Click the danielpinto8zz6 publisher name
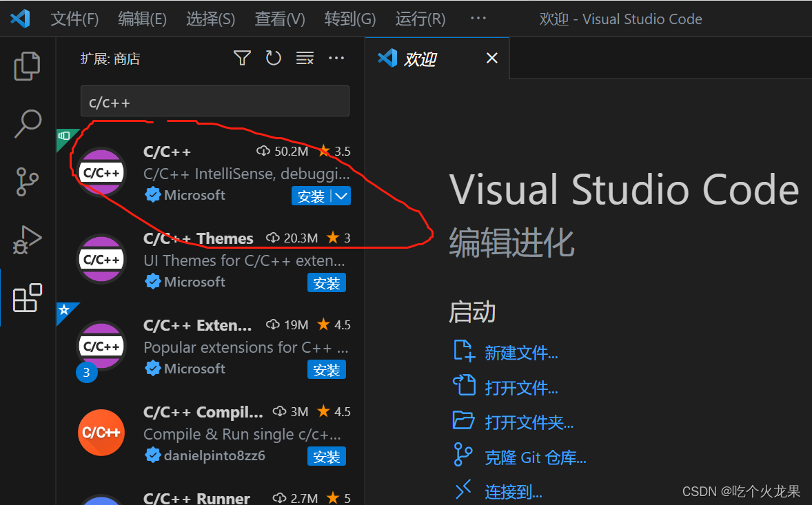Image resolution: width=812 pixels, height=505 pixels. (214, 455)
